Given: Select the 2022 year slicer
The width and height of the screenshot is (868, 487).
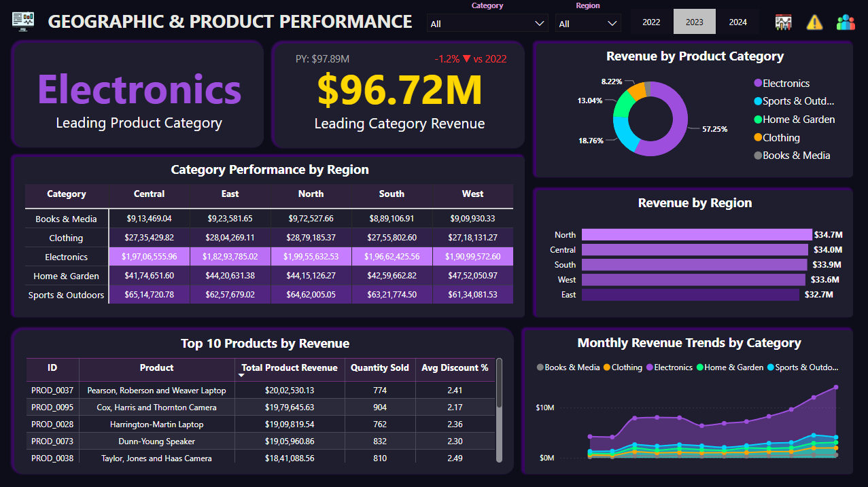Looking at the screenshot, I should point(651,22).
